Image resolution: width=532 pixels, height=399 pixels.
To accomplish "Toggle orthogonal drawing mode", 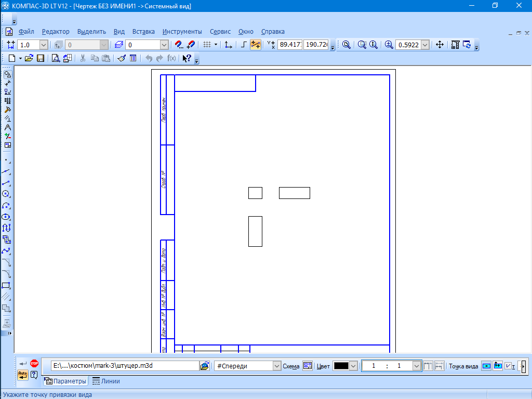I will (243, 45).
